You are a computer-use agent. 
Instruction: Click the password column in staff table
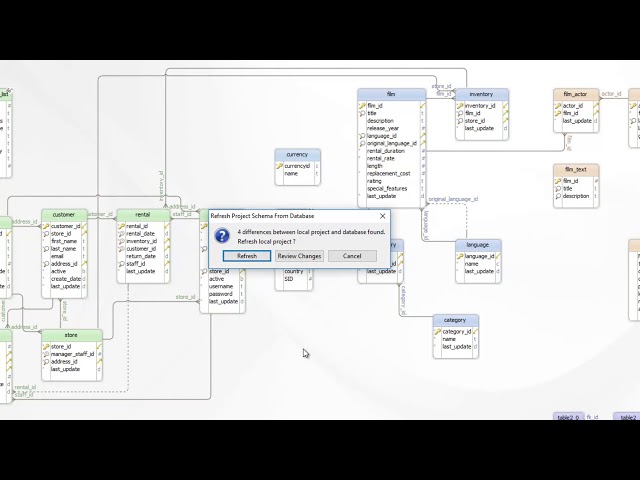tap(220, 294)
